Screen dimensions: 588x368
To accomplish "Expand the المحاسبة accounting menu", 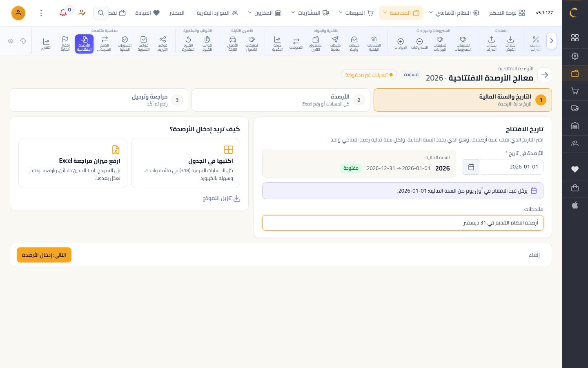I will tap(401, 13).
